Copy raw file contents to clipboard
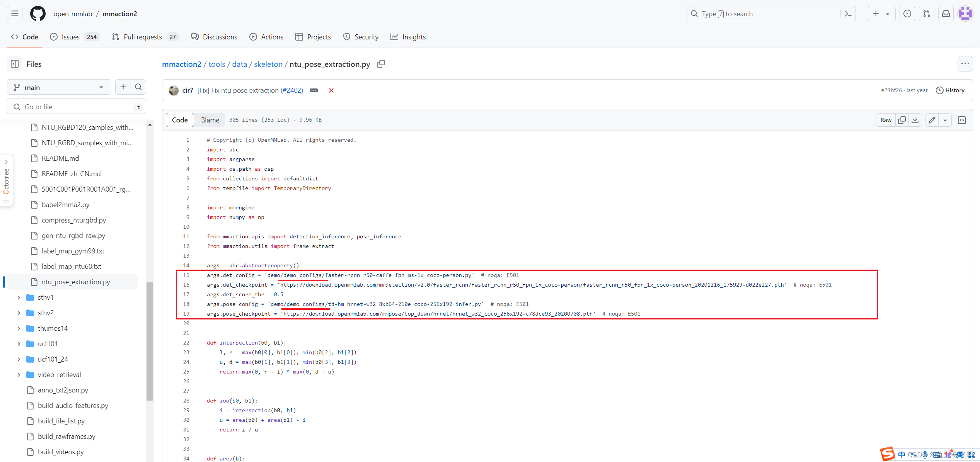 [x=902, y=120]
